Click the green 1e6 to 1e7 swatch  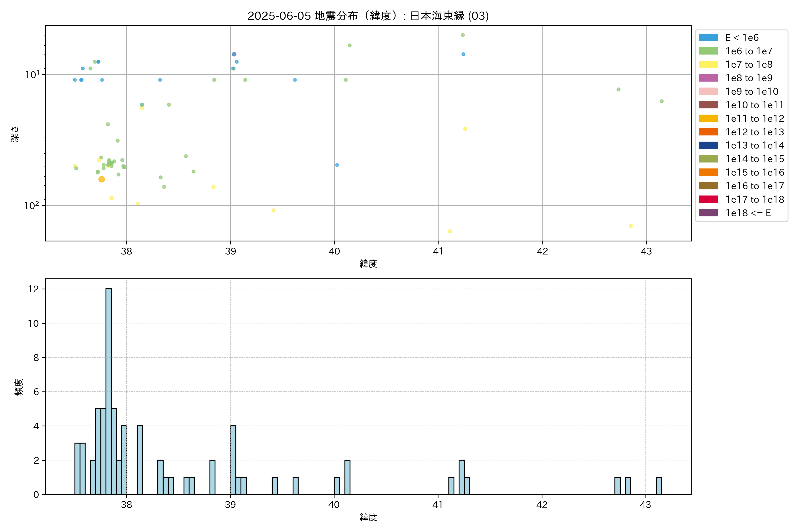(x=708, y=51)
